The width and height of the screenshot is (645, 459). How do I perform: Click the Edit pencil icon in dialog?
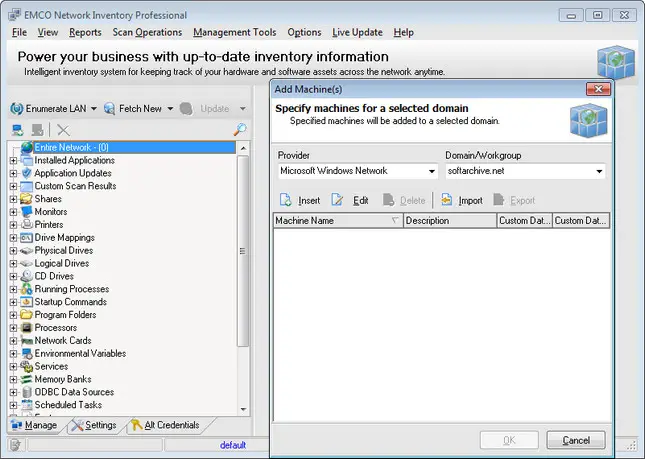(337, 200)
